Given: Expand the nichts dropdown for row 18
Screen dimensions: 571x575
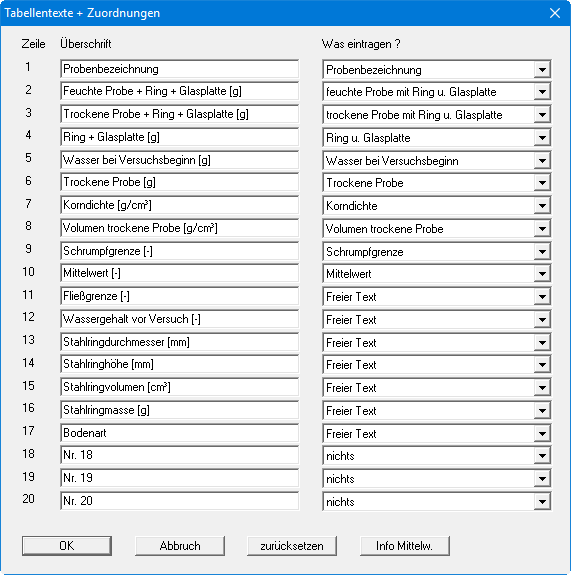Looking at the screenshot, I should click(x=542, y=456).
